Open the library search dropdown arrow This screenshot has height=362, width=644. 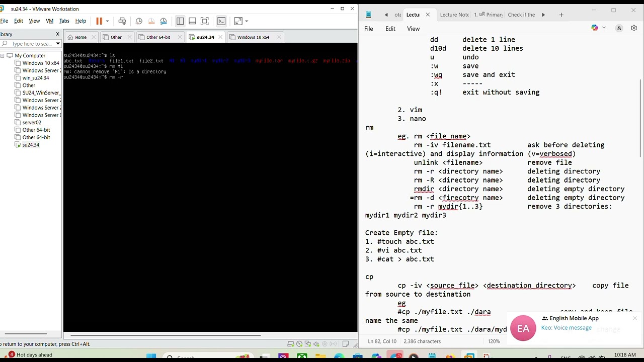tap(58, 44)
